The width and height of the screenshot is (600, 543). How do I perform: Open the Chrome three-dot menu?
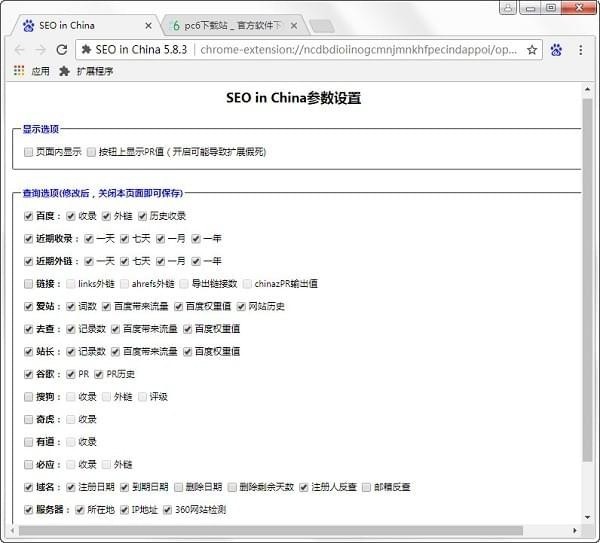pyautogui.click(x=580, y=50)
